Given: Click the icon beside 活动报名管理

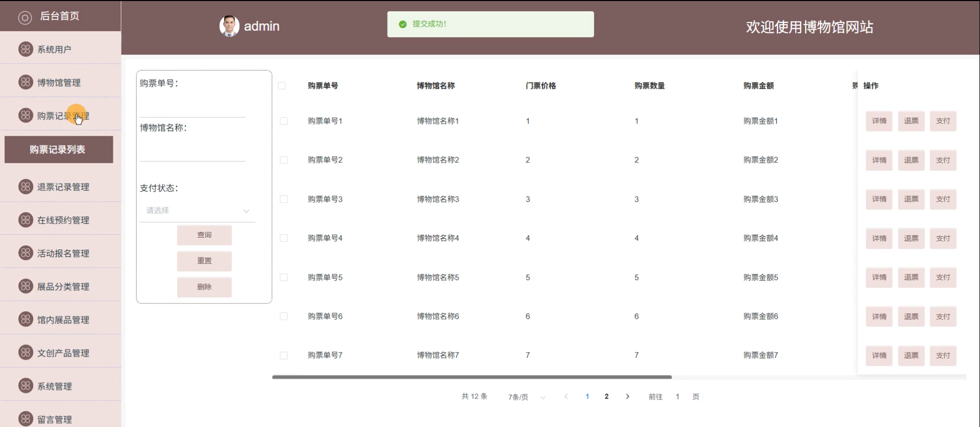Looking at the screenshot, I should click(x=26, y=253).
